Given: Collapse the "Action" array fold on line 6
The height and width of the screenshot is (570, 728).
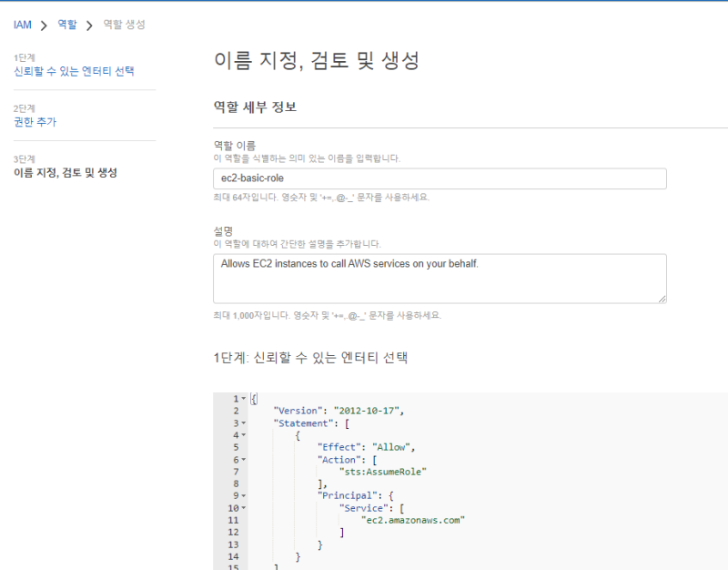Looking at the screenshot, I should pos(243,460).
